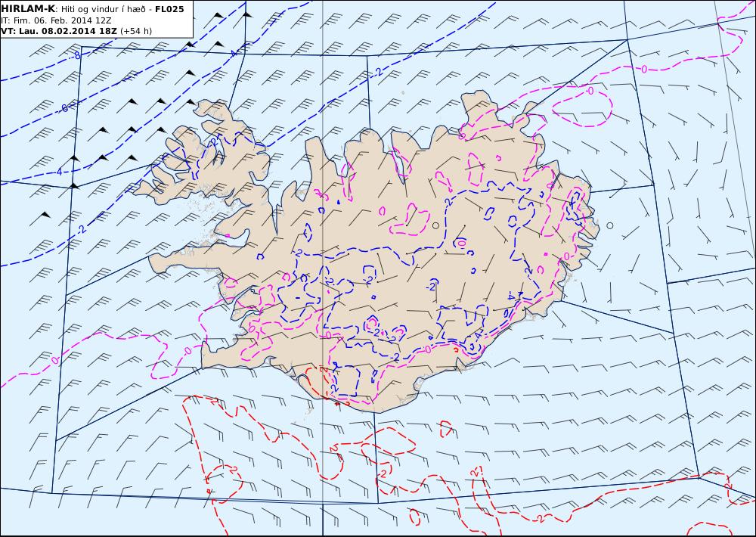Click the '(+54 h)' forecast offset text
The width and height of the screenshot is (756, 537).
[x=136, y=31]
